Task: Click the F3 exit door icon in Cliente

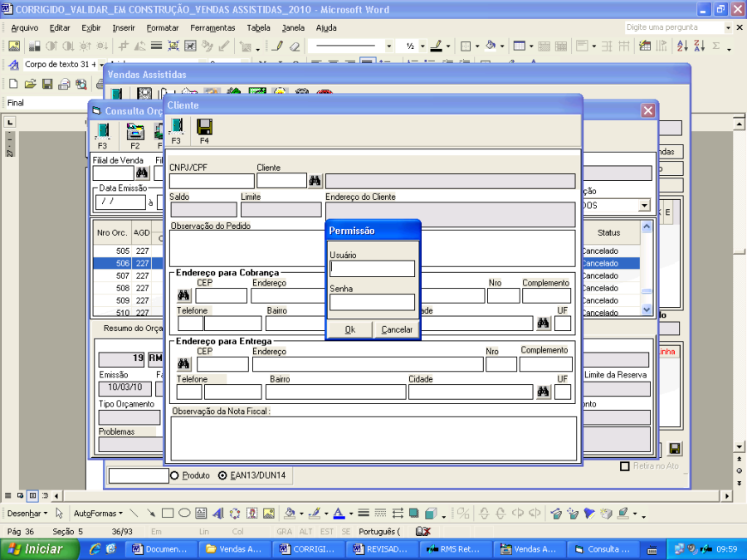Action: pos(176,127)
